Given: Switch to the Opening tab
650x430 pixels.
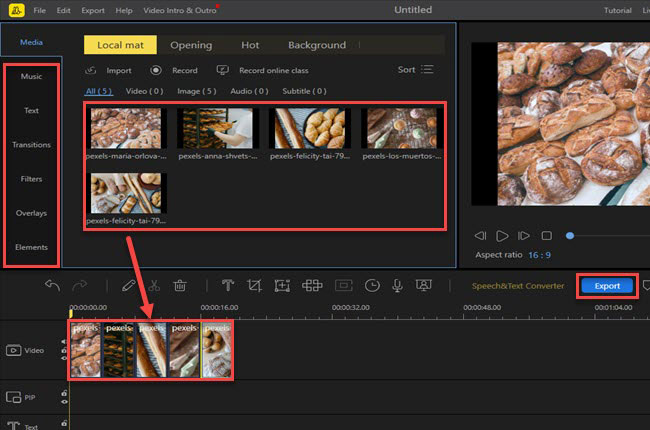Looking at the screenshot, I should click(x=191, y=45).
